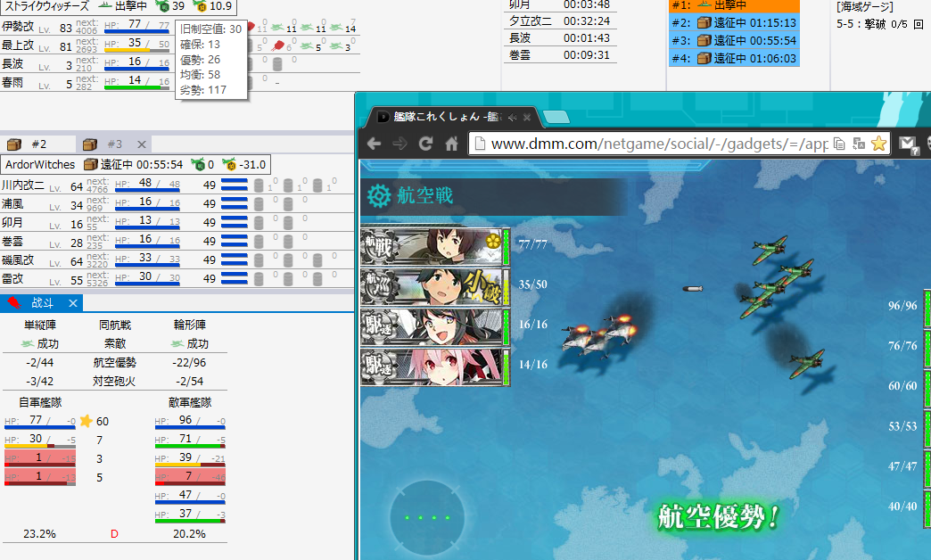Click the gear icon beside 航空戦

378,195
